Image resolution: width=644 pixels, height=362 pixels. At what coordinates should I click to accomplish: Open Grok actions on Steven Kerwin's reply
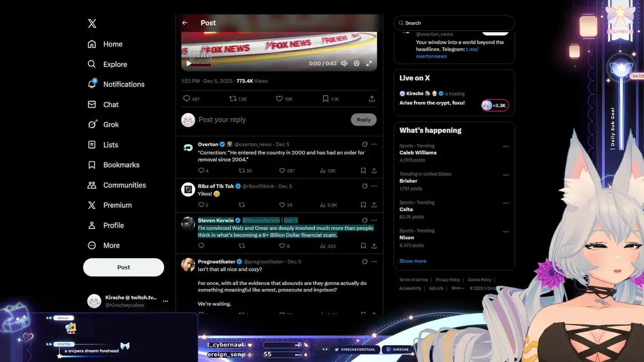(x=365, y=220)
